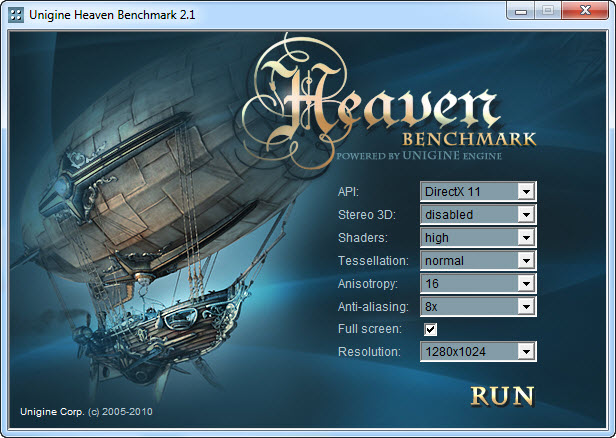616x438 pixels.
Task: Open the Shaders dropdown set to high
Action: pyautogui.click(x=478, y=238)
